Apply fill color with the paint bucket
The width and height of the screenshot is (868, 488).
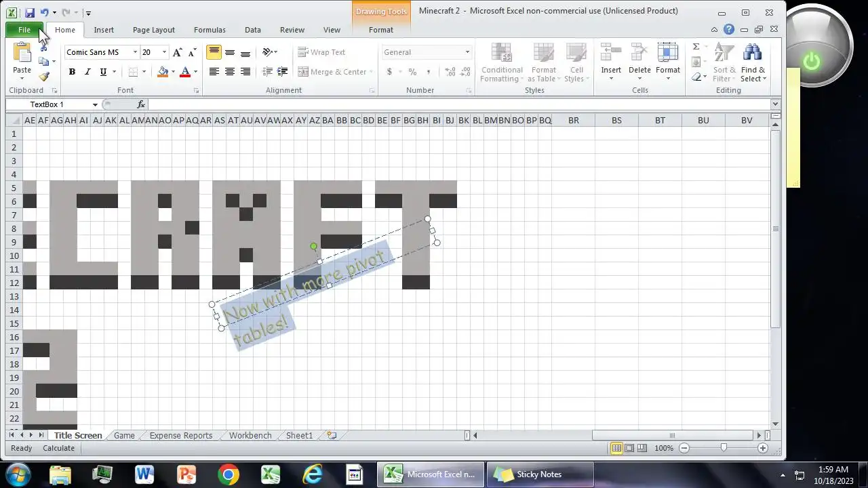tap(162, 72)
